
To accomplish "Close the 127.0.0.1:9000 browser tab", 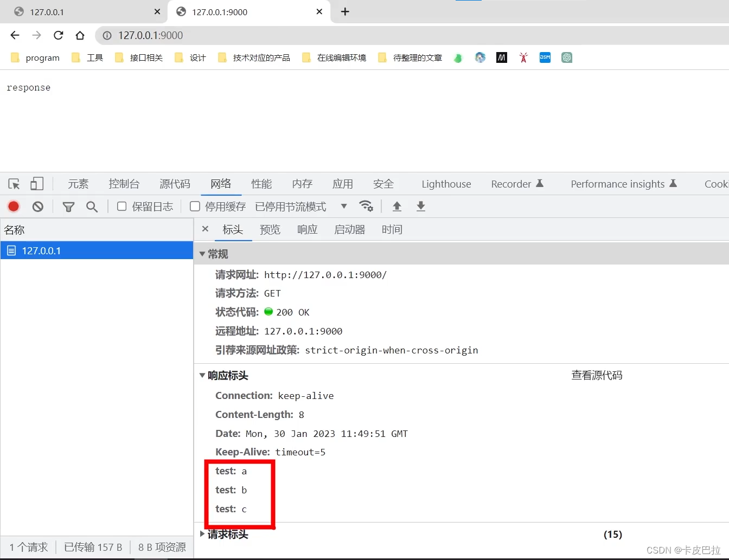I will (x=319, y=11).
